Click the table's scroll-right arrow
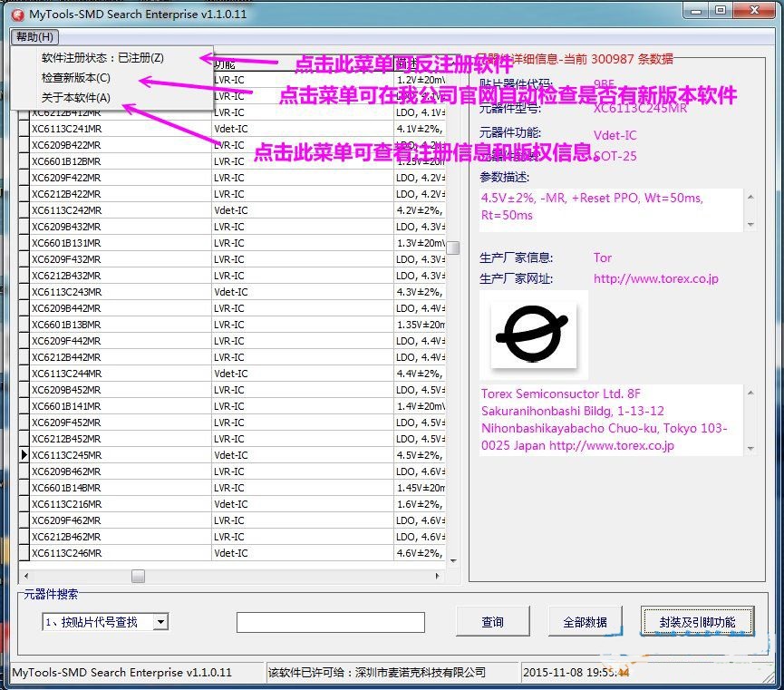The image size is (784, 690). (x=438, y=576)
